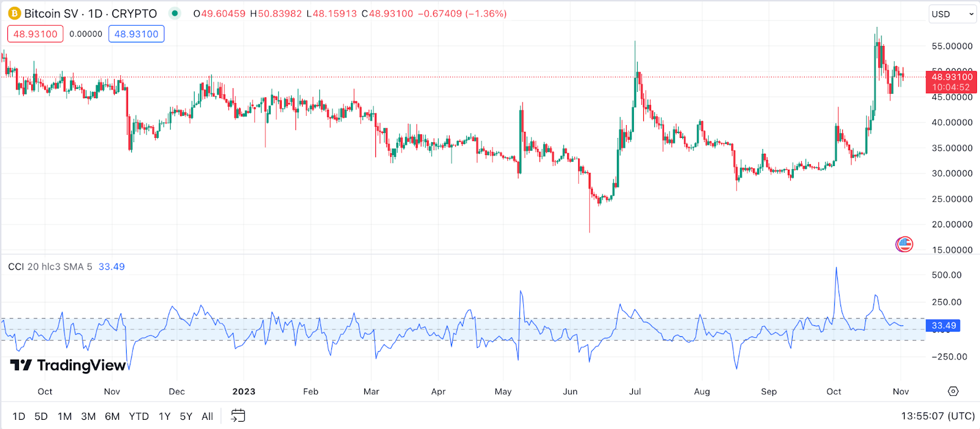This screenshot has height=429, width=980.
Task: Click the Aug label on time axis
Action: [x=702, y=391]
